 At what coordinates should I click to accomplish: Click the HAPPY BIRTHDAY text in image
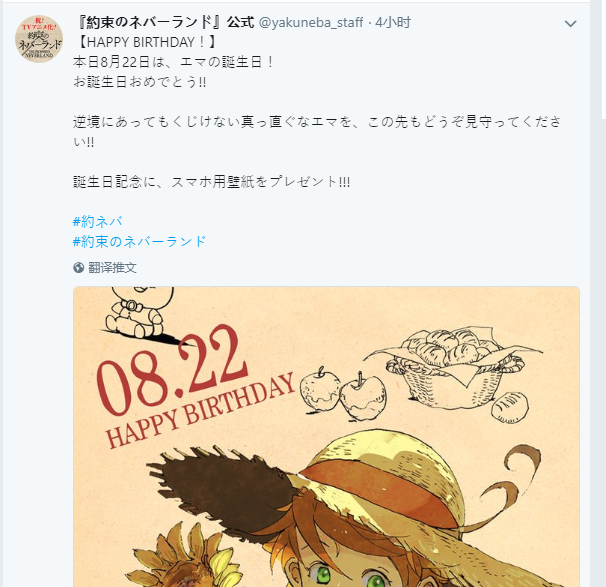pyautogui.click(x=200, y=410)
